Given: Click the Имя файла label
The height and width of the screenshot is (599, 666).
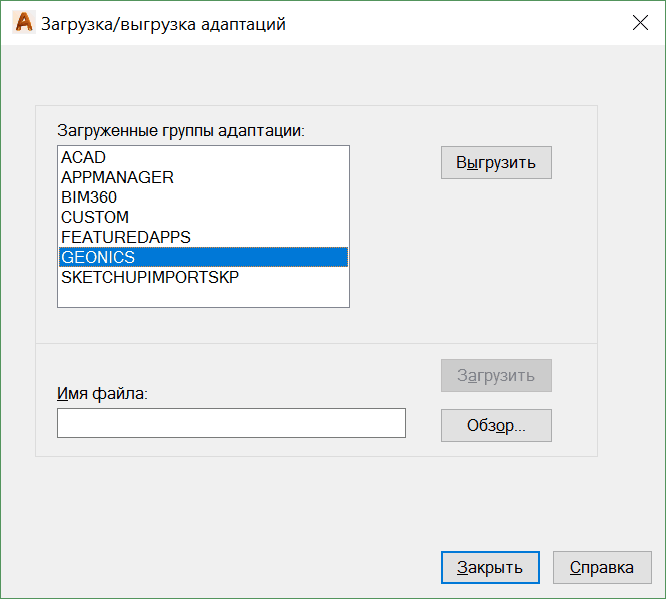Looking at the screenshot, I should click(102, 394).
